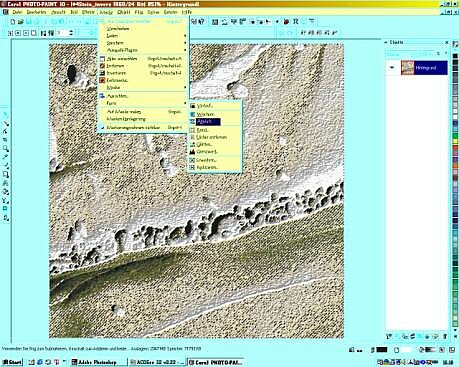Screen dimensions: 459x367
Task: Expand the Modus submenu arrow
Action: point(185,88)
